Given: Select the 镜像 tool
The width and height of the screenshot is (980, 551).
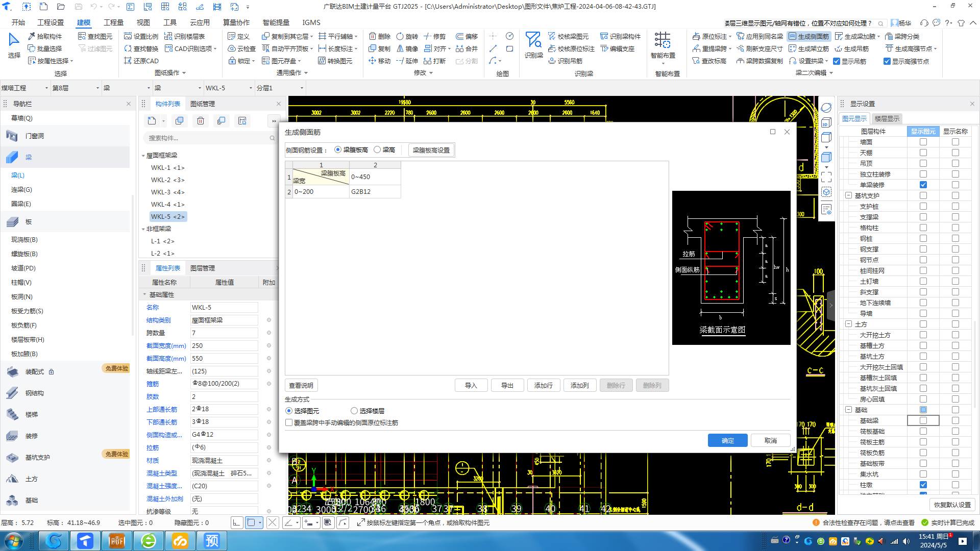Looking at the screenshot, I should click(407, 48).
